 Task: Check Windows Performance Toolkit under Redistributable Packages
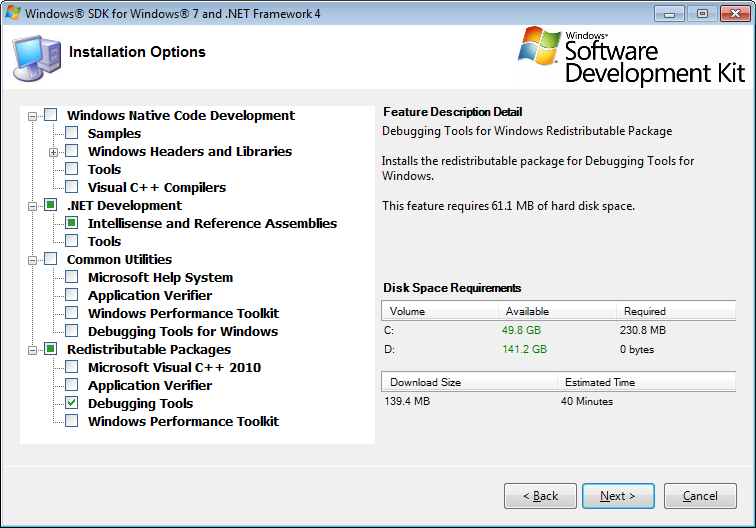71,420
